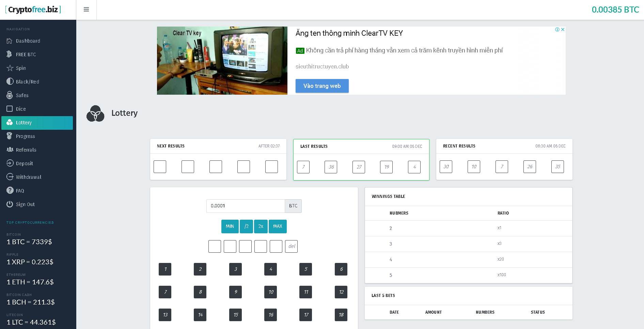
Task: Click the Deposit arrow icon
Action: tap(10, 163)
